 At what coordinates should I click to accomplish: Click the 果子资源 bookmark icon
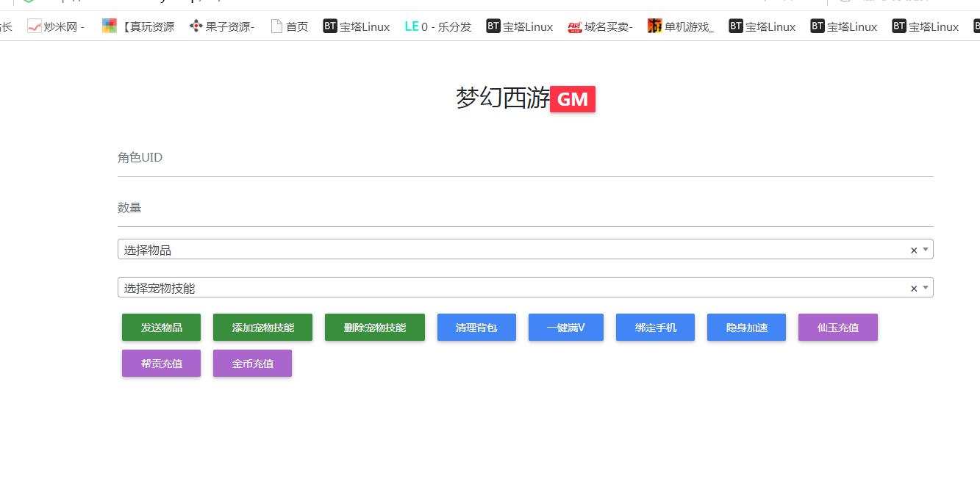coord(196,26)
